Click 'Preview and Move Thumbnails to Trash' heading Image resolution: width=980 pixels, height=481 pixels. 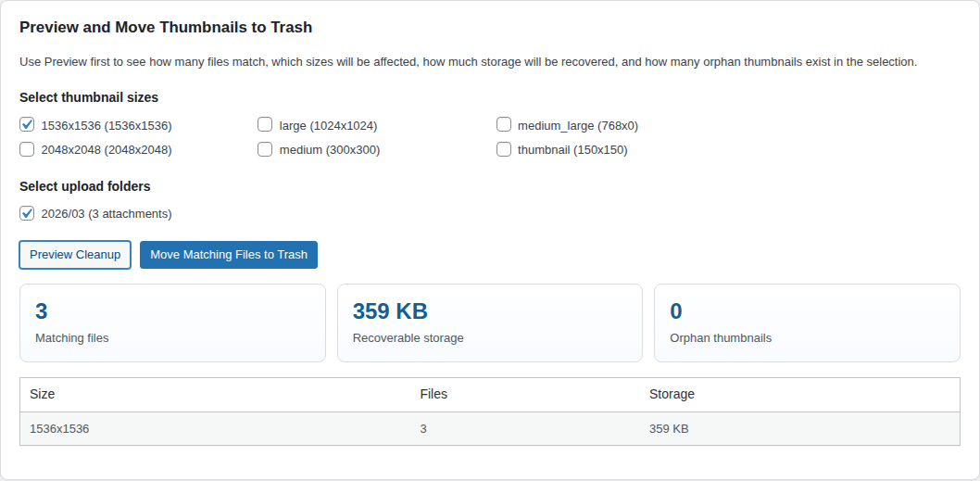(x=166, y=28)
